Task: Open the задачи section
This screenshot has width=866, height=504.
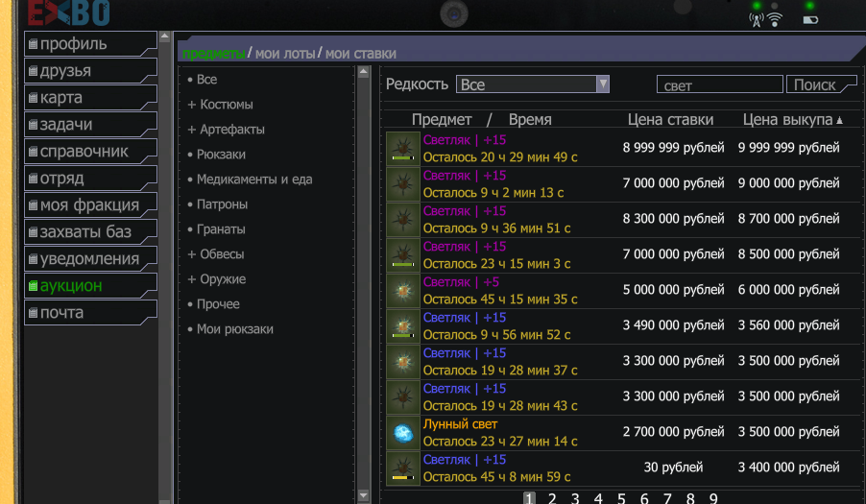Action: (x=90, y=124)
